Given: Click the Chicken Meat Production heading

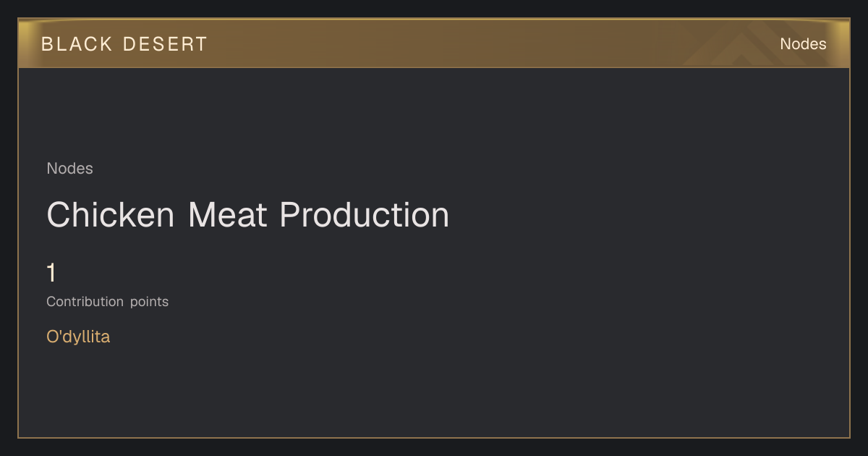Looking at the screenshot, I should (x=248, y=215).
